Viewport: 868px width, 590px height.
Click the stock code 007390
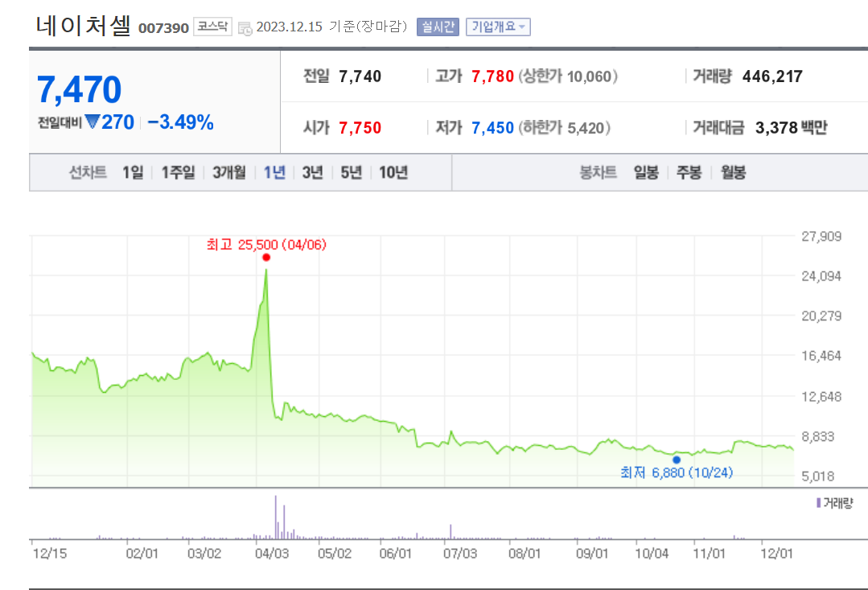(163, 28)
